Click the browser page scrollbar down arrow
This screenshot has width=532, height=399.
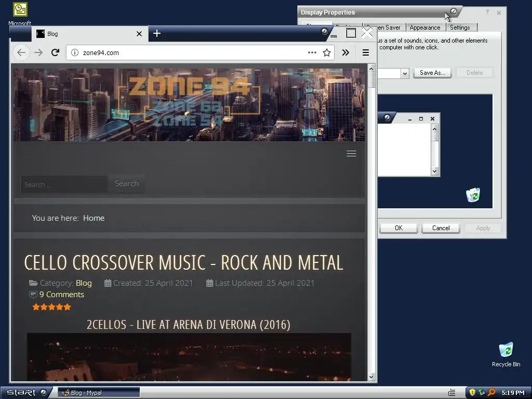(x=371, y=377)
